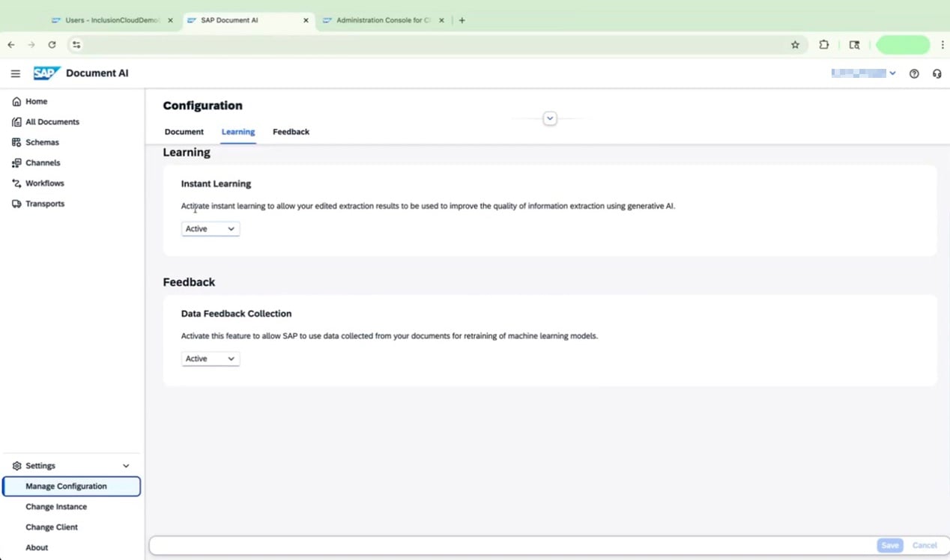Open the Instant Learning Active dropdown
Screen dimensions: 950x560
click(211, 229)
